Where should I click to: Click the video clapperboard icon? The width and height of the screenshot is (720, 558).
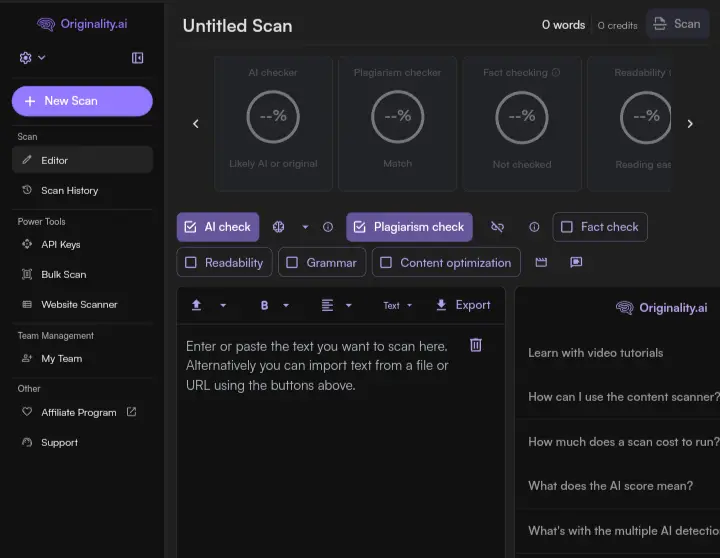[541, 262]
